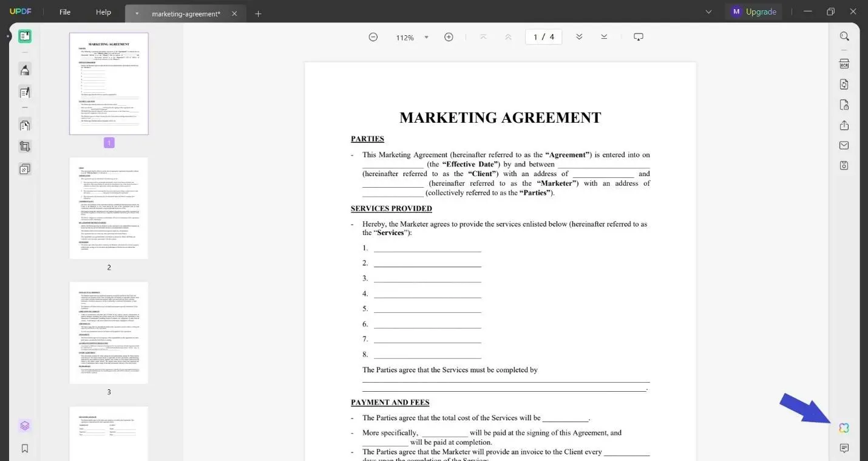Open the Edit PDF tool
Screen dimensions: 868x461
pos(25,93)
